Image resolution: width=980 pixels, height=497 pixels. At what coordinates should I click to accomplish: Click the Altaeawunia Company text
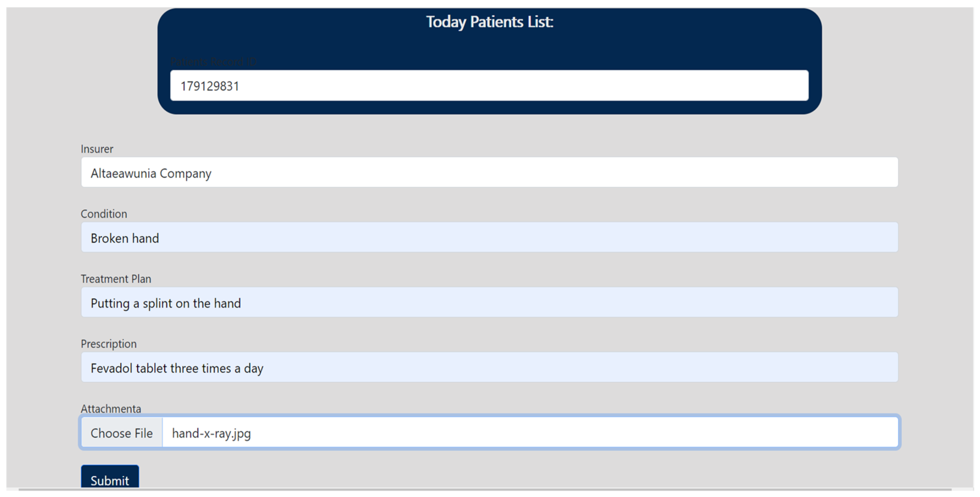(151, 174)
